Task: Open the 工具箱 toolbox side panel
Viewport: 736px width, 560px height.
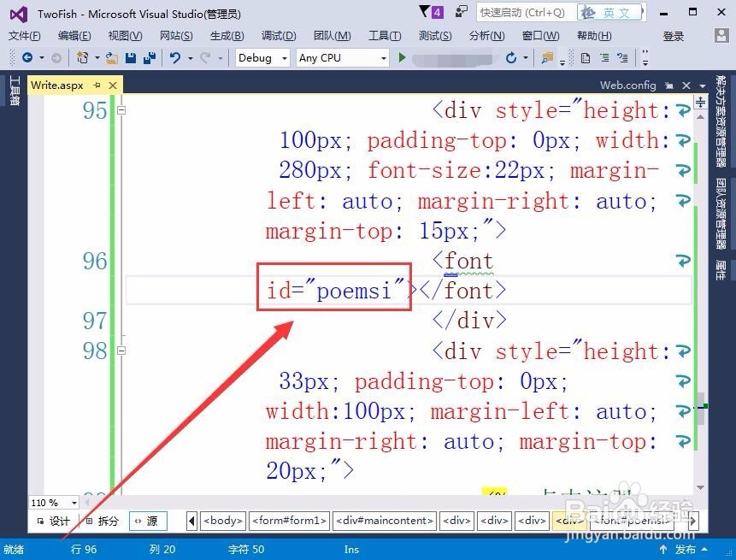Action: tap(14, 90)
